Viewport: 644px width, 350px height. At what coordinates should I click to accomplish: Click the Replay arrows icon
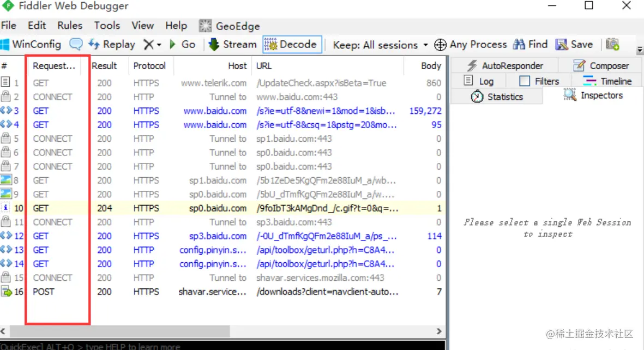(x=94, y=44)
